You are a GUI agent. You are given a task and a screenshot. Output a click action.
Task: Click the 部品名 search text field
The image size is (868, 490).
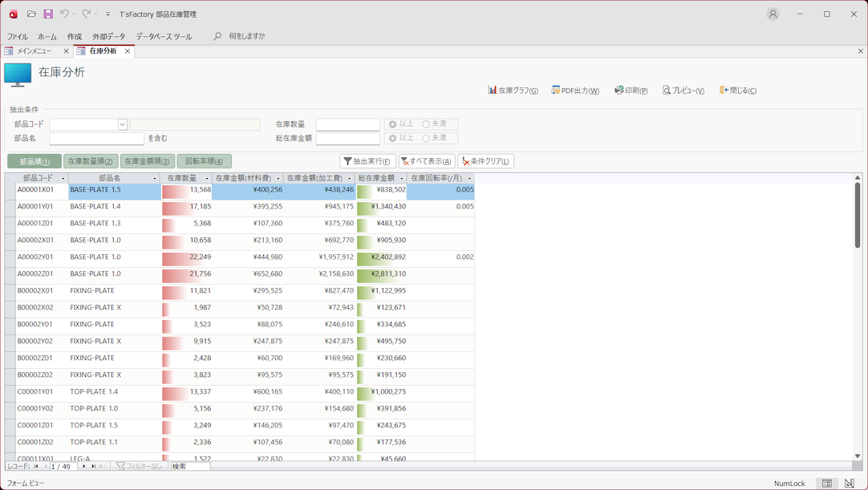tap(96, 139)
